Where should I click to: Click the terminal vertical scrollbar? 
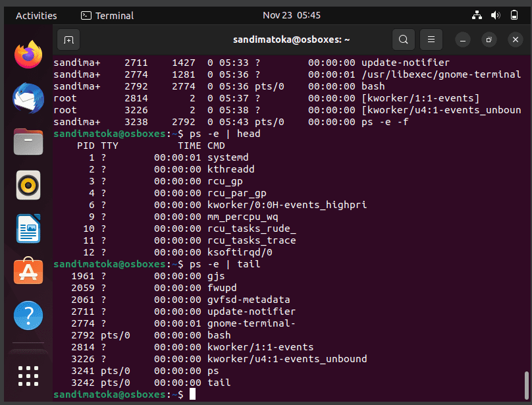tap(526, 385)
